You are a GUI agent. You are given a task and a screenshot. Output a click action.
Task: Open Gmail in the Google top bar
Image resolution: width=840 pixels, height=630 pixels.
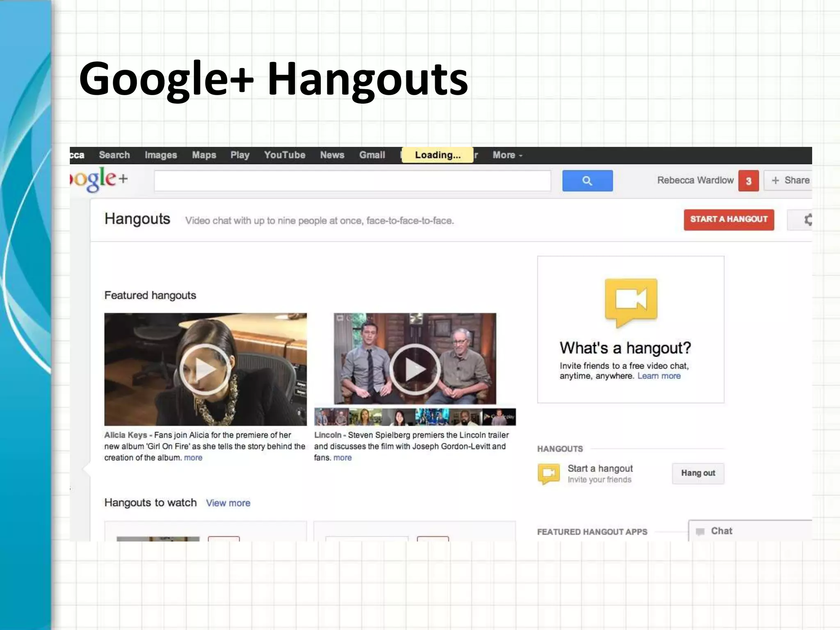[372, 155]
